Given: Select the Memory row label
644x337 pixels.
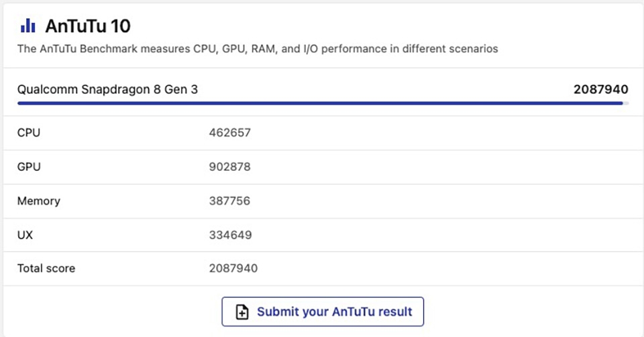Looking at the screenshot, I should [39, 201].
